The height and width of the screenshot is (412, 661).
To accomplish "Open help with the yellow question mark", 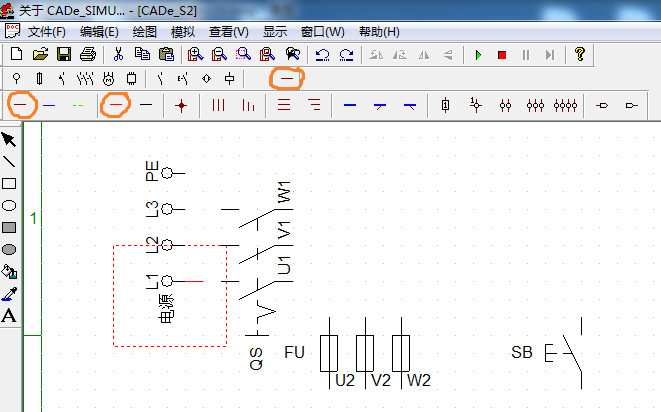I will point(580,54).
